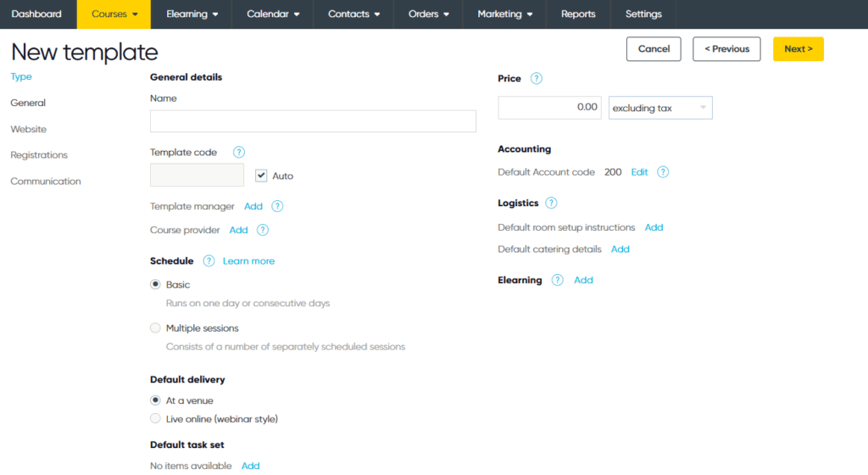Image resolution: width=868 pixels, height=475 pixels.
Task: Expand the Courses menu dropdown
Action: pos(114,14)
